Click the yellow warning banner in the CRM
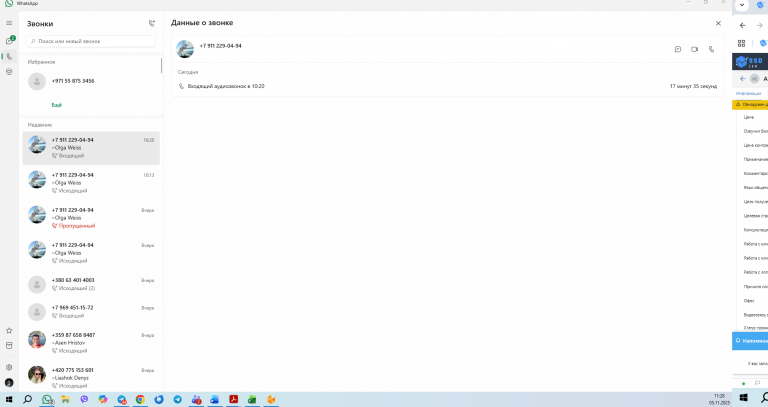Screen dimensions: 768x407 click(x=750, y=104)
